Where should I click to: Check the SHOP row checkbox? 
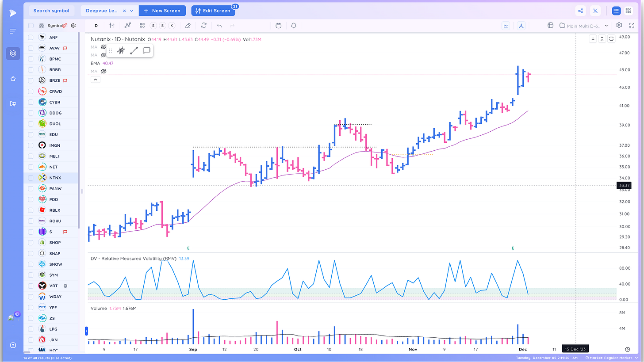click(x=31, y=243)
